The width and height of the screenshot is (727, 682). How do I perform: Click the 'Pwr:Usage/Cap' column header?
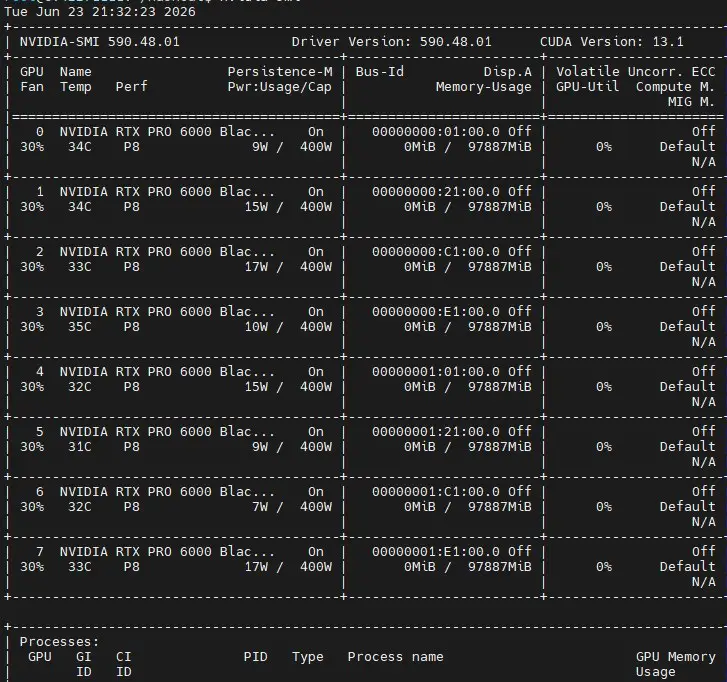click(x=280, y=87)
